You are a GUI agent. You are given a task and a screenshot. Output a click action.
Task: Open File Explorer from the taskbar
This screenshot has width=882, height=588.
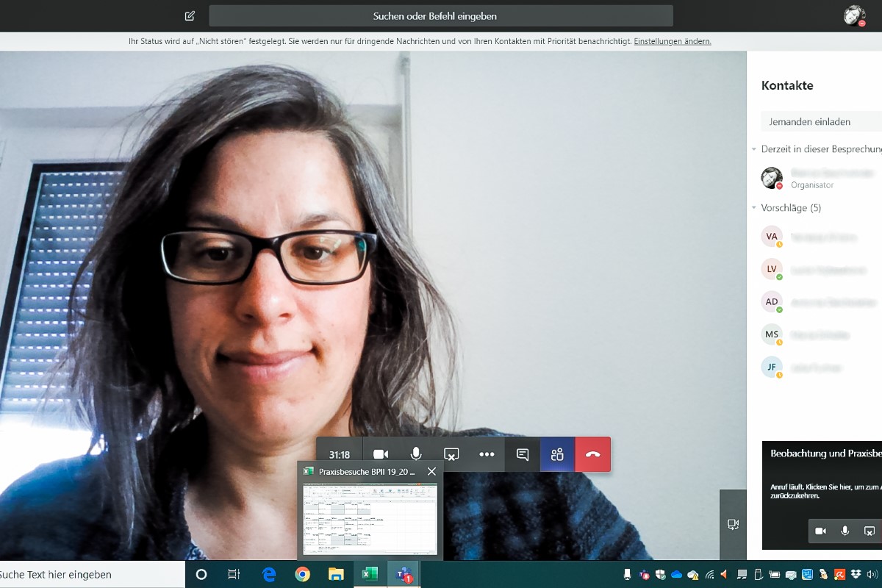coord(336,575)
